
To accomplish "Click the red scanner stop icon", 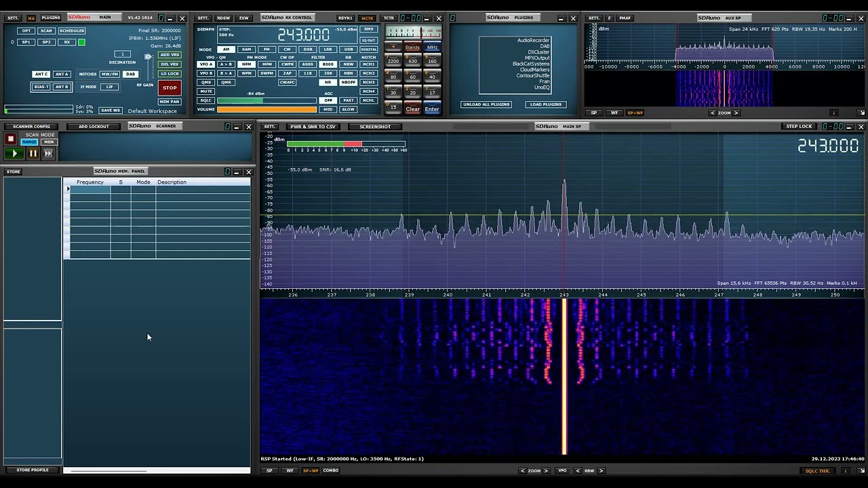I will click(x=10, y=139).
